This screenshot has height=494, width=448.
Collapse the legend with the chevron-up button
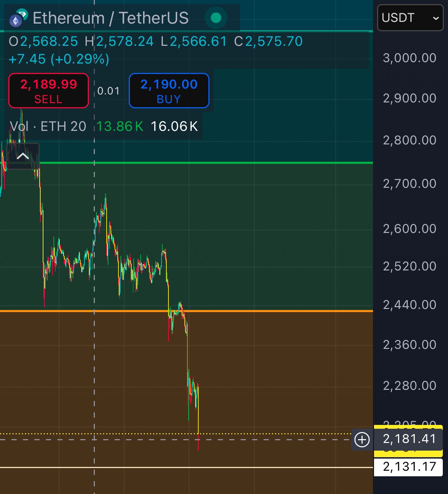pyautogui.click(x=23, y=156)
